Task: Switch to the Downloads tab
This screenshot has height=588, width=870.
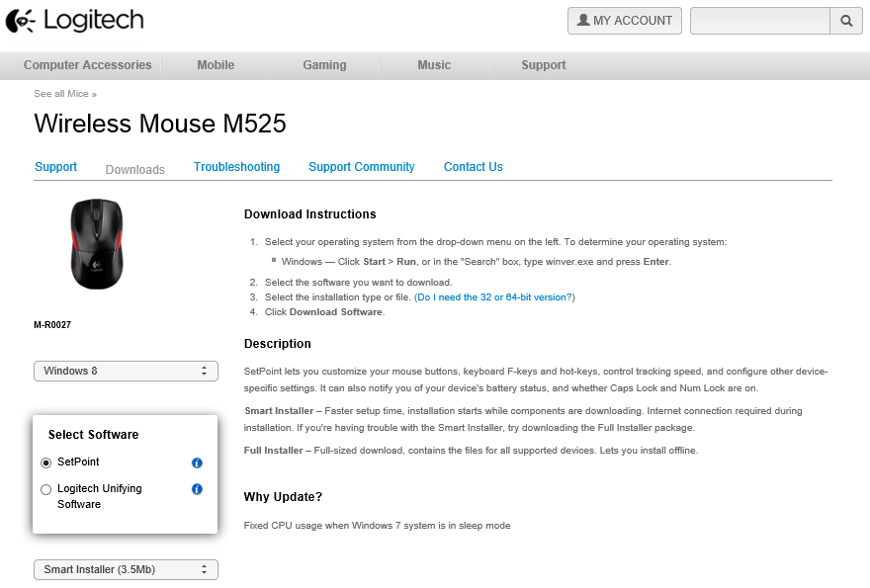Action: click(x=134, y=169)
